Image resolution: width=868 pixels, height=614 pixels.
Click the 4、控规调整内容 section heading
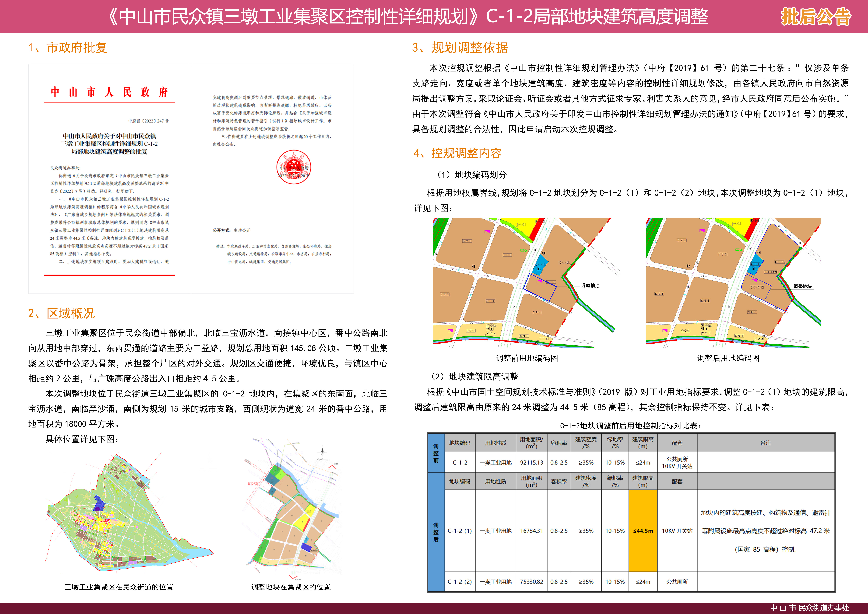click(457, 153)
